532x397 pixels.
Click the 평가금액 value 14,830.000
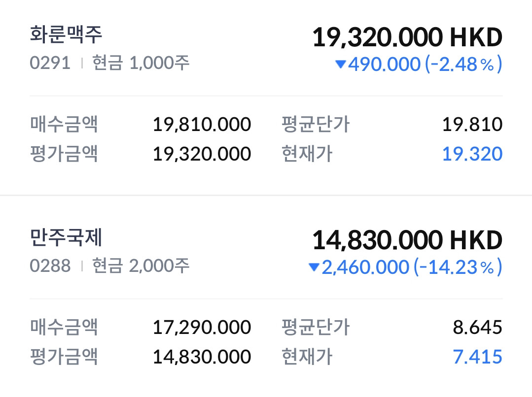pos(202,357)
